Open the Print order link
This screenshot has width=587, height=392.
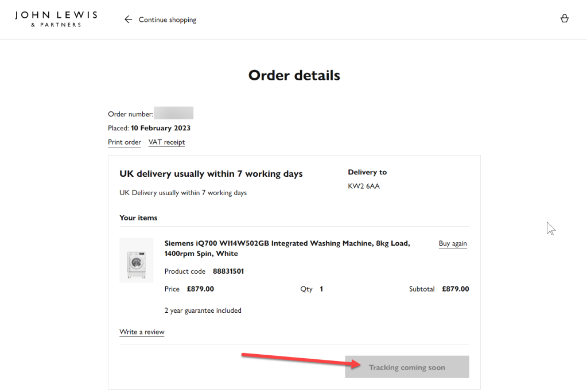click(125, 142)
